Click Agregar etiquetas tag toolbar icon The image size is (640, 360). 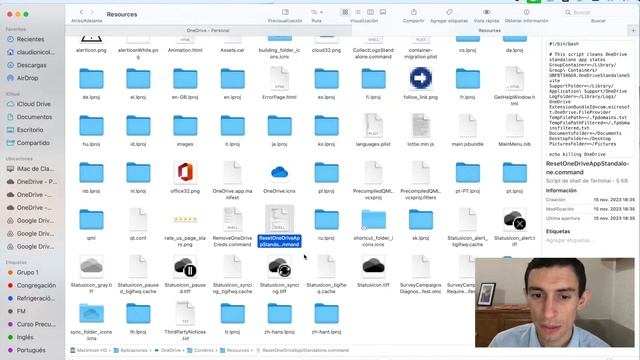click(x=449, y=12)
